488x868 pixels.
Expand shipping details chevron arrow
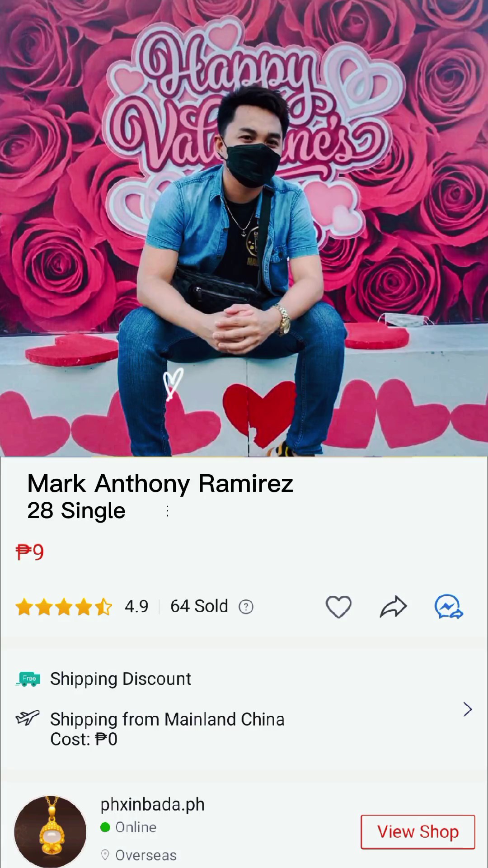(x=468, y=709)
